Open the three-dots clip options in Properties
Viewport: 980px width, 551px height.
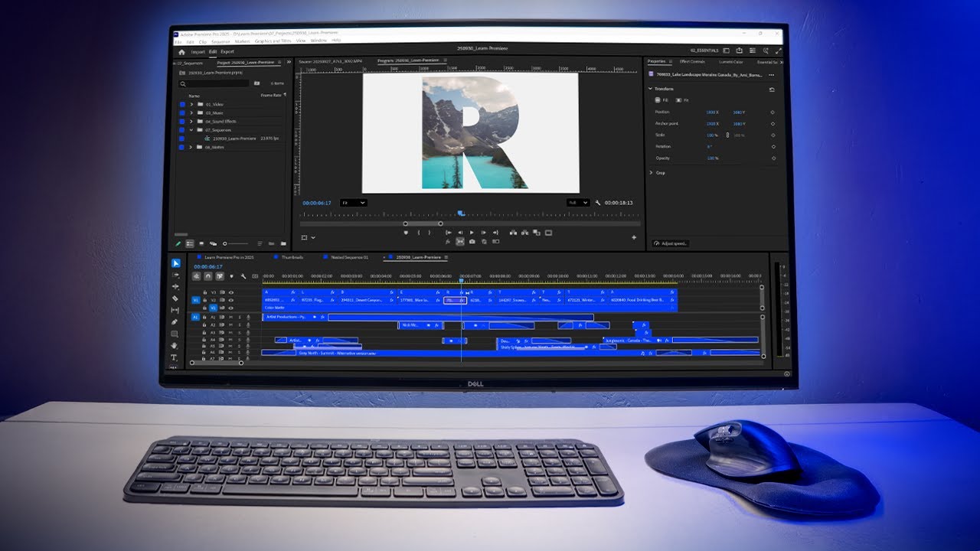tap(772, 74)
